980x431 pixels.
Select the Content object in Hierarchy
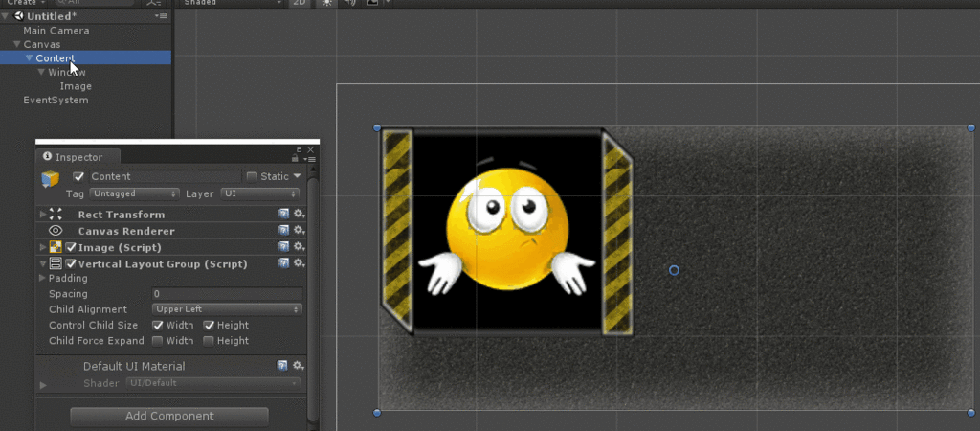[55, 58]
